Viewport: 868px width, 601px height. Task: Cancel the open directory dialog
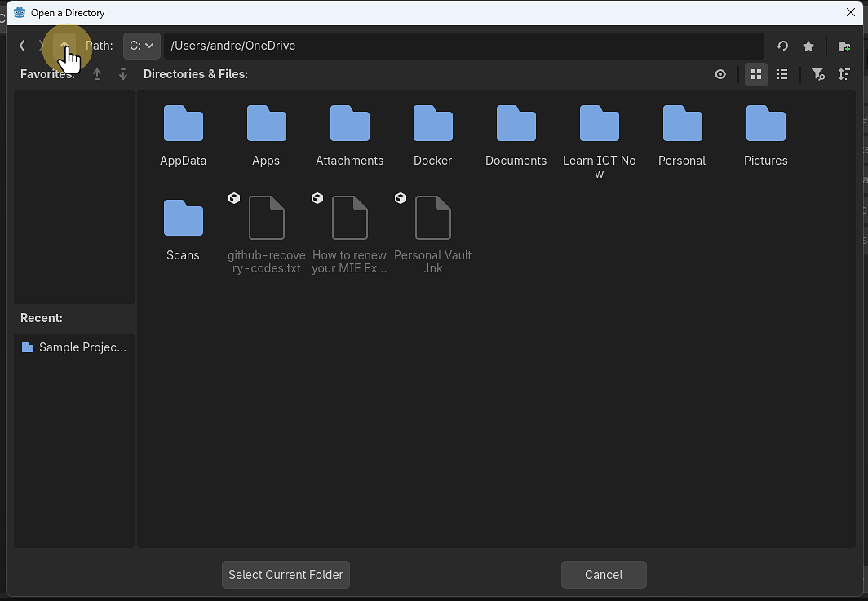(x=604, y=574)
